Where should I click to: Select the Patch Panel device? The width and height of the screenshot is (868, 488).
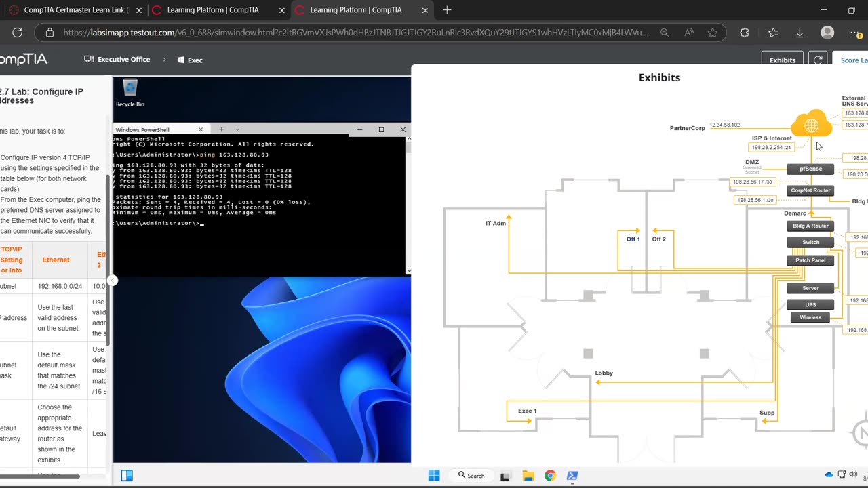click(810, 260)
